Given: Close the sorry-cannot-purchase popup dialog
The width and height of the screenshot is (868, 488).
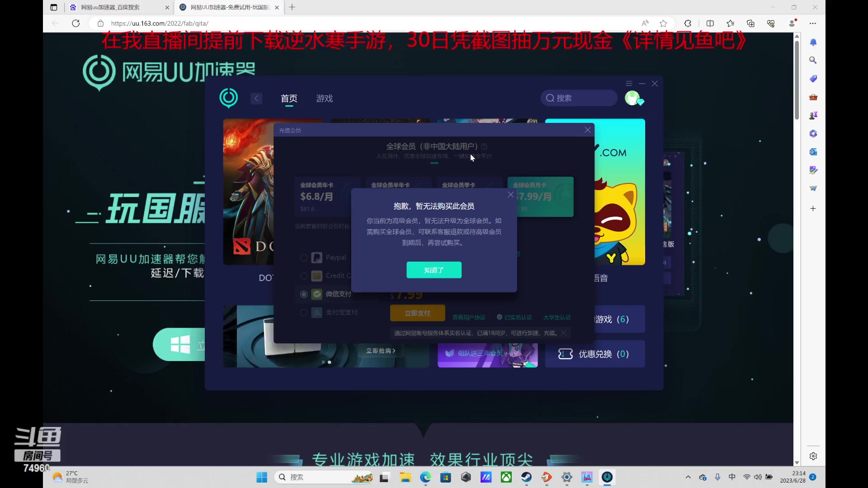Looking at the screenshot, I should (510, 195).
